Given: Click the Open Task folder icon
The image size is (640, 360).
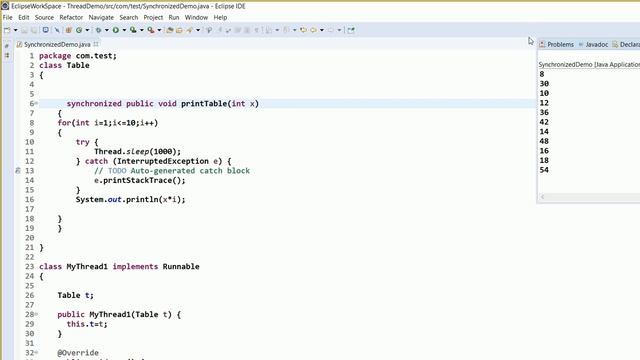Looking at the screenshot, I should (x=179, y=30).
